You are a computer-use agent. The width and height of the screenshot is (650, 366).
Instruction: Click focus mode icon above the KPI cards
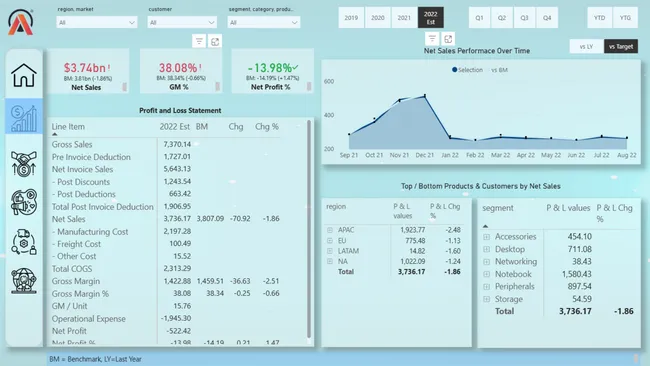pos(215,41)
